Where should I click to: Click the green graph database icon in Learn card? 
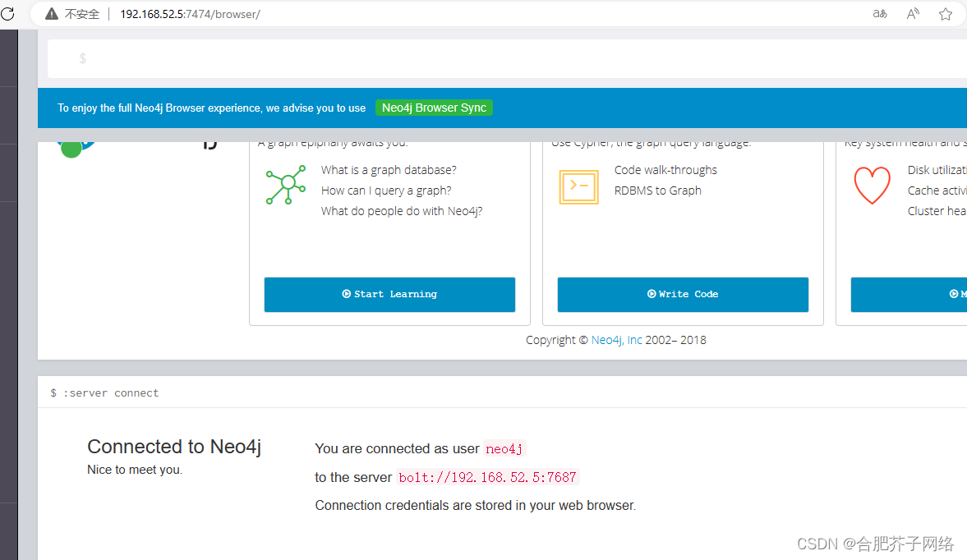coord(285,186)
